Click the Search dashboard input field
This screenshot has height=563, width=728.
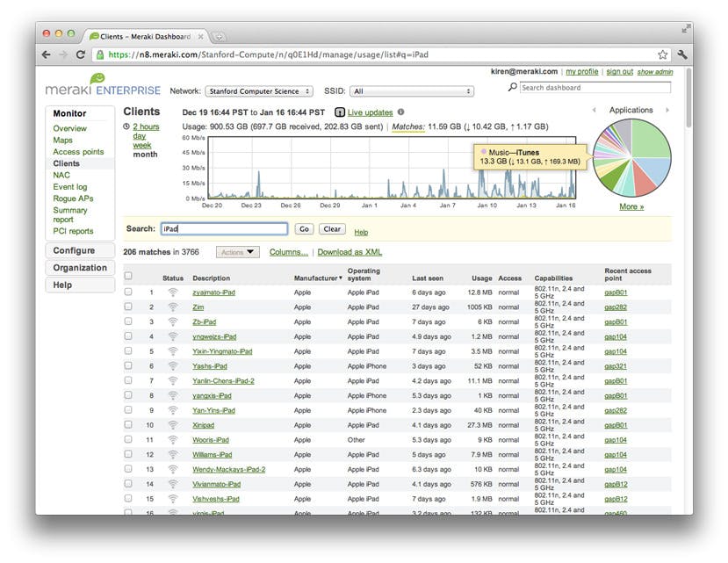point(595,88)
